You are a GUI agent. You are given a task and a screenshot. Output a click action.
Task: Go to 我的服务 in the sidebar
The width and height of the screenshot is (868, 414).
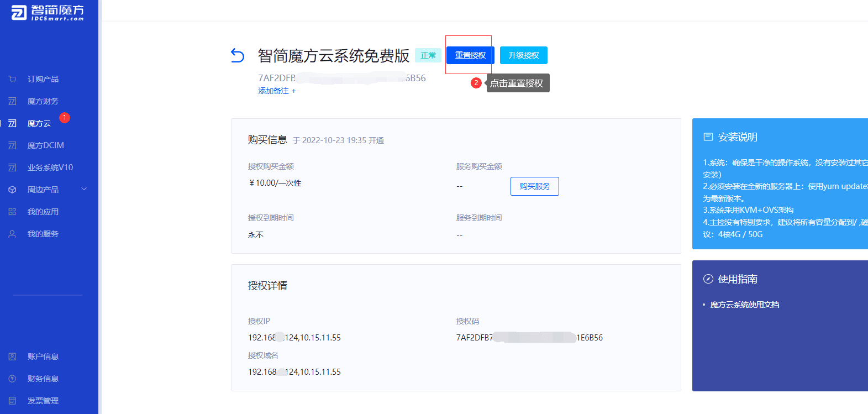43,234
